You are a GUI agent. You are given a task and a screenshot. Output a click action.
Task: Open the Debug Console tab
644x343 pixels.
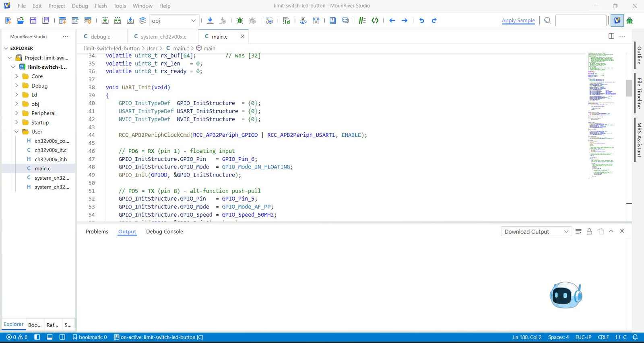click(x=165, y=232)
